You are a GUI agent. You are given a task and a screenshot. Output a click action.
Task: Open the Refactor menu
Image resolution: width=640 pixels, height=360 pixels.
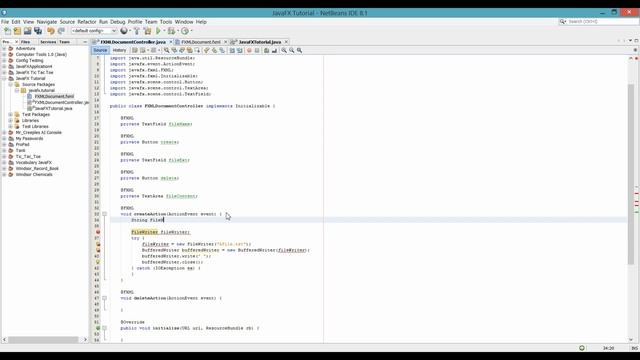tap(87, 22)
